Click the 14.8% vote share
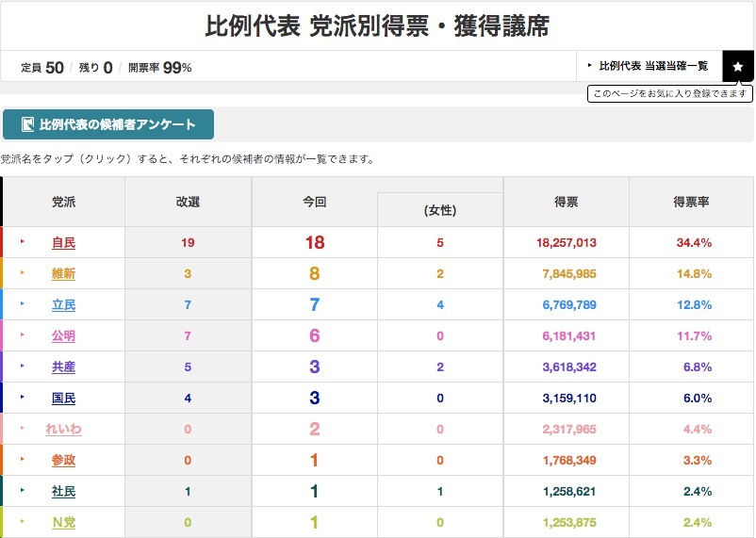This screenshot has height=538, width=756. pyautogui.click(x=694, y=274)
